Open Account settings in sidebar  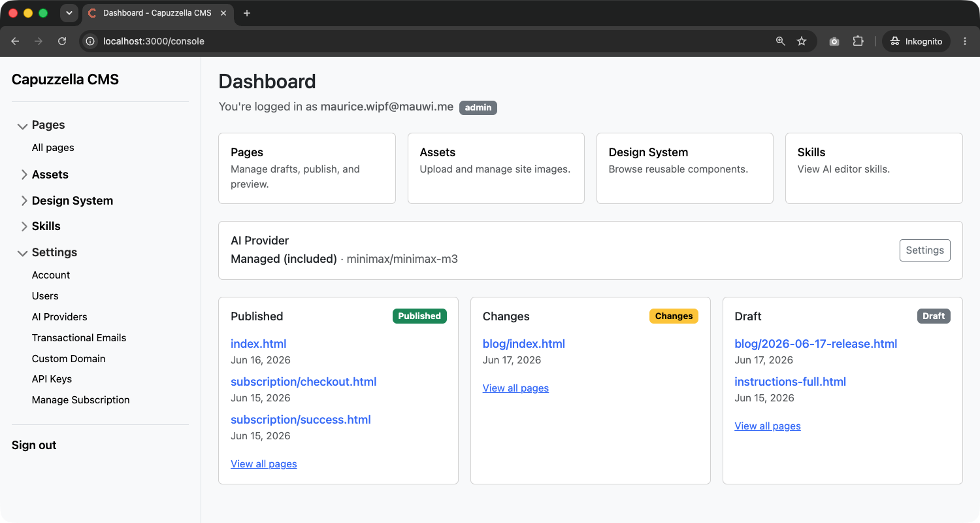pyautogui.click(x=51, y=275)
